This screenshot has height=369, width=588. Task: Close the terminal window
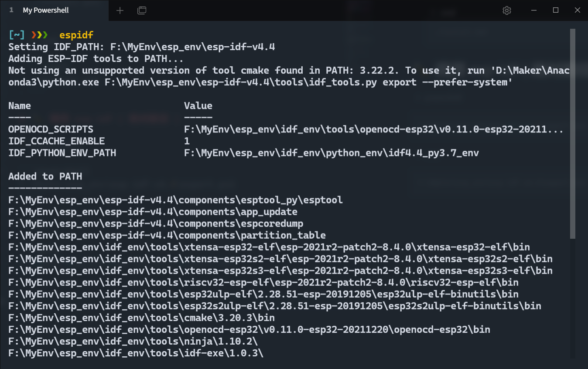point(578,10)
